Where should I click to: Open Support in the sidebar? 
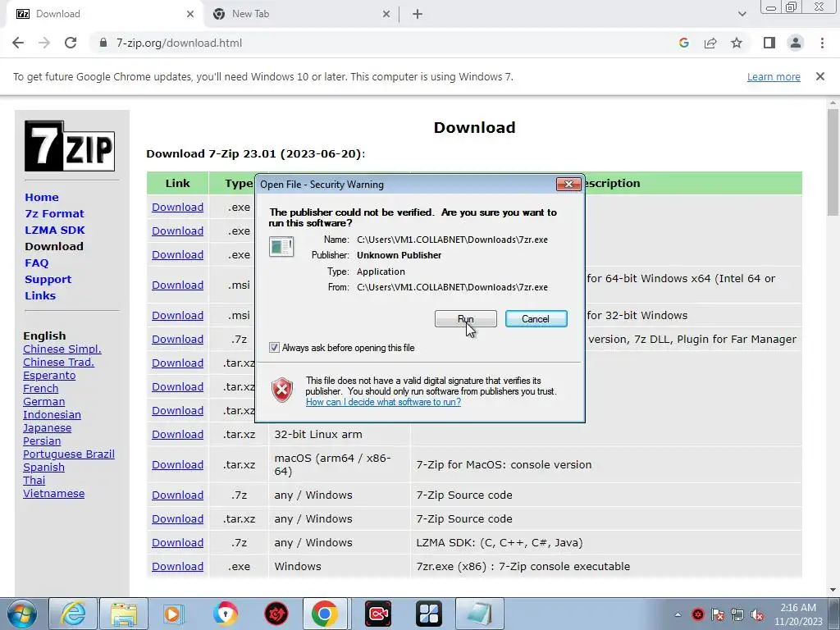click(x=48, y=280)
